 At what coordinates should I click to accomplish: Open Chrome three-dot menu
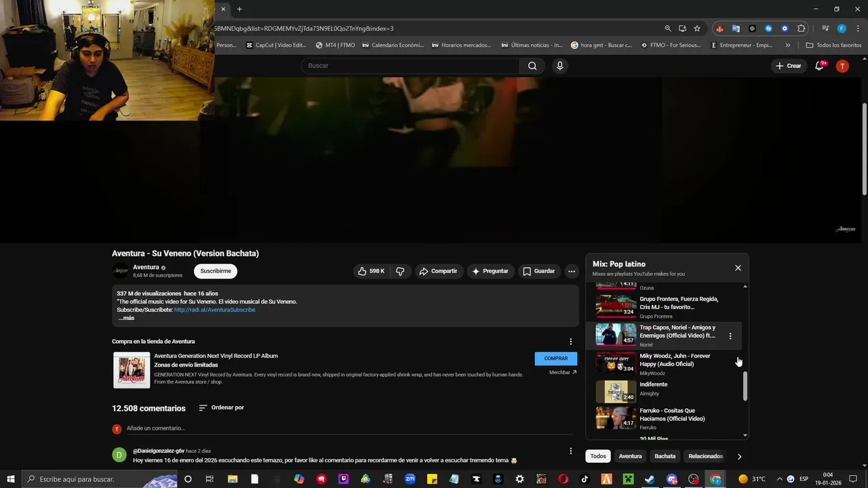point(856,28)
